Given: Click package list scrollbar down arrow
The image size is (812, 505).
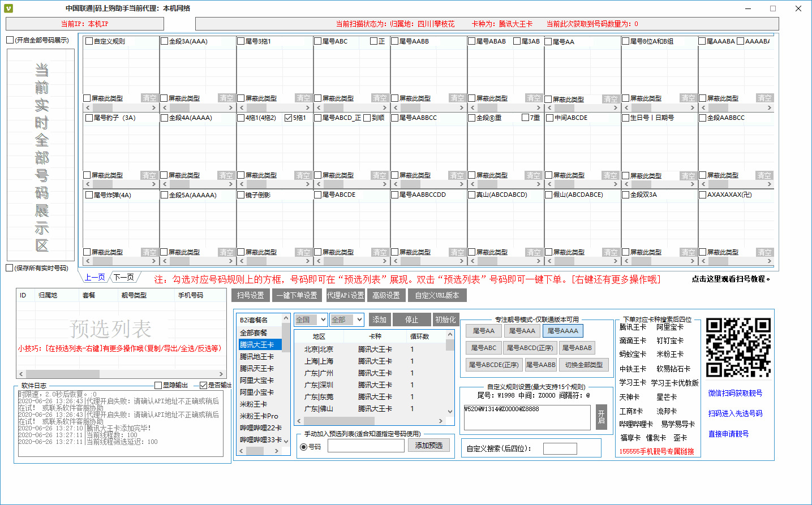Looking at the screenshot, I should click(286, 441).
